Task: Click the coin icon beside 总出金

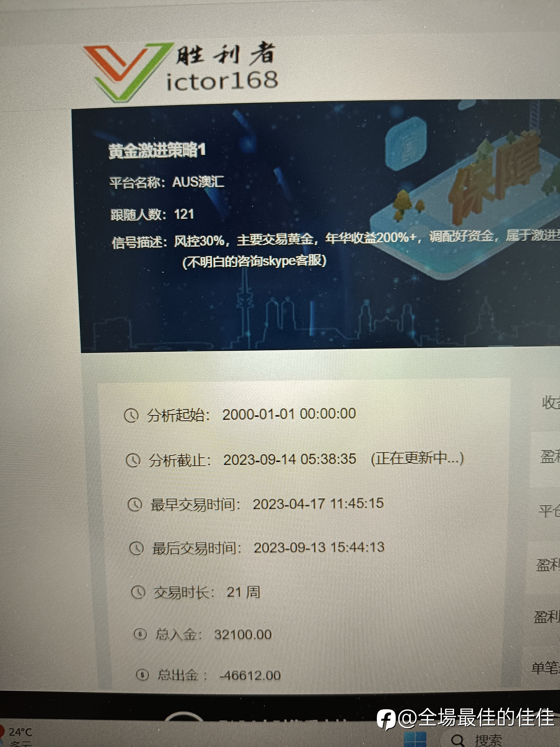Action: pyautogui.click(x=142, y=675)
